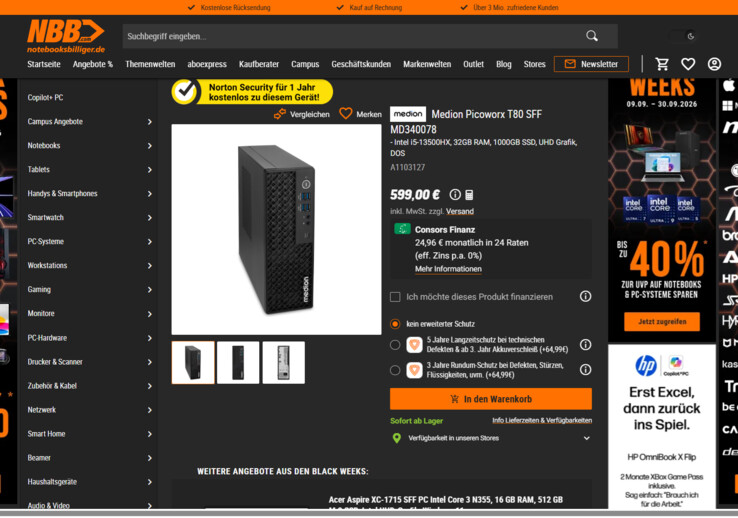This screenshot has width=738, height=518.
Task: Click the HP logo in the ad
Action: click(646, 366)
